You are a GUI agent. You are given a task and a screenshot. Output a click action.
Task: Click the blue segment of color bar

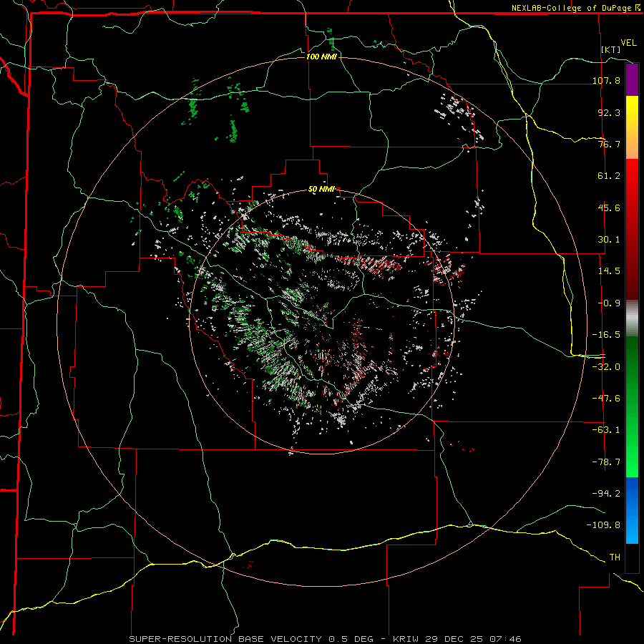[x=632, y=510]
